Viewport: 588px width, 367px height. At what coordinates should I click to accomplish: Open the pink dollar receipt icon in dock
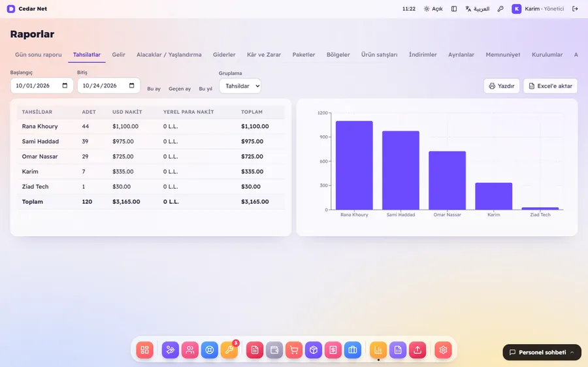333,350
